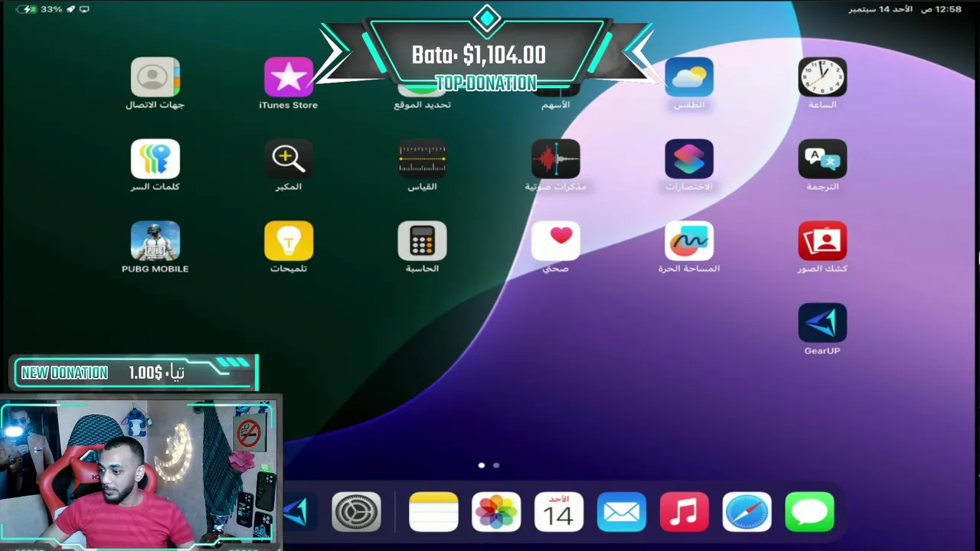Image resolution: width=980 pixels, height=551 pixels.
Task: Open the Photo Booth app (كشك الصور)
Action: click(822, 240)
